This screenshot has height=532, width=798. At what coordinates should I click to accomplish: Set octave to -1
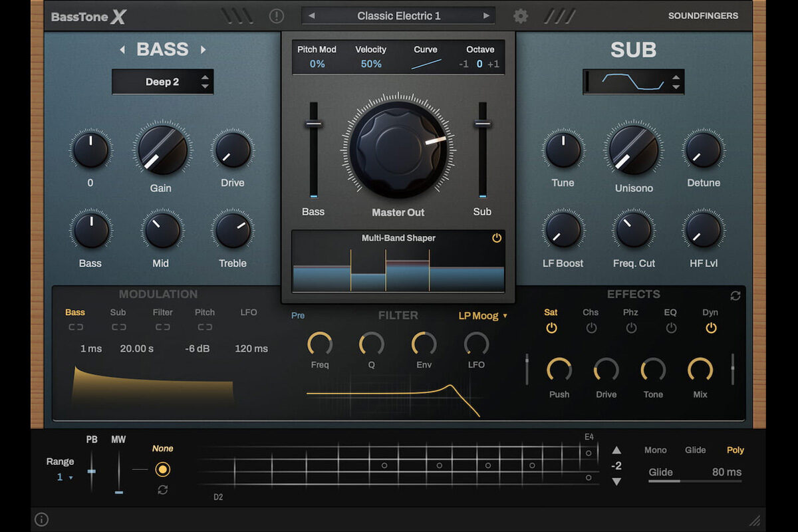pos(464,65)
